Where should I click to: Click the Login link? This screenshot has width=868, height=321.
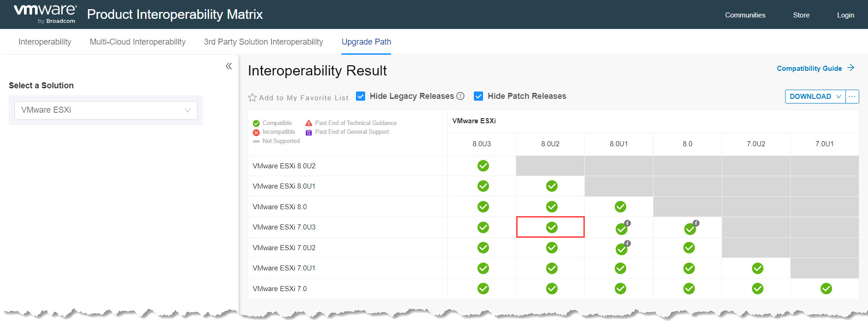pyautogui.click(x=845, y=15)
